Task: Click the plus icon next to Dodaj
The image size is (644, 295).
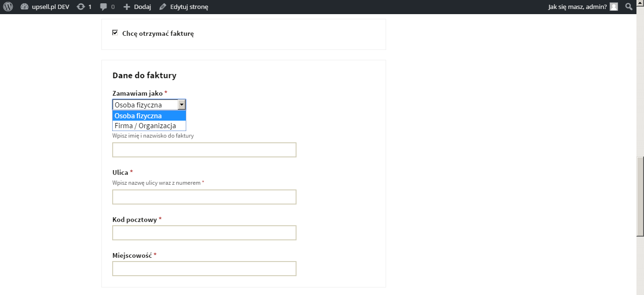Action: click(x=126, y=7)
